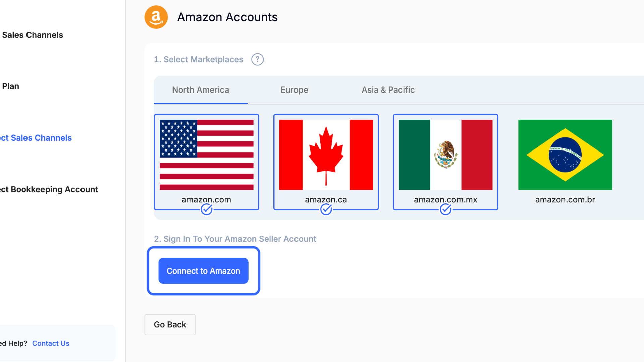Click the orange Amazon logo icon
The height and width of the screenshot is (362, 644).
point(156,17)
